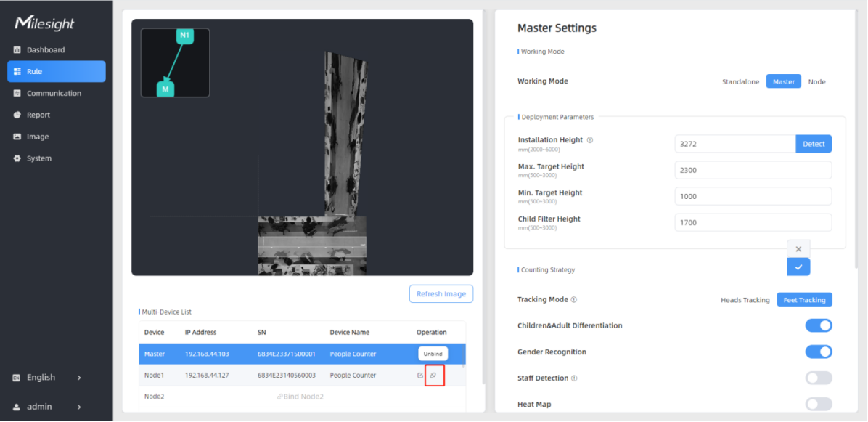This screenshot has height=422, width=868.
Task: Open the Communication menu in sidebar
Action: coord(54,94)
